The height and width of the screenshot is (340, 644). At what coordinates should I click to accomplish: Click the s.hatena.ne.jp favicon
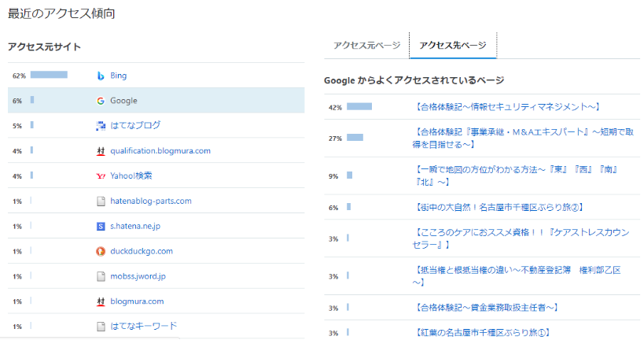[101, 226]
